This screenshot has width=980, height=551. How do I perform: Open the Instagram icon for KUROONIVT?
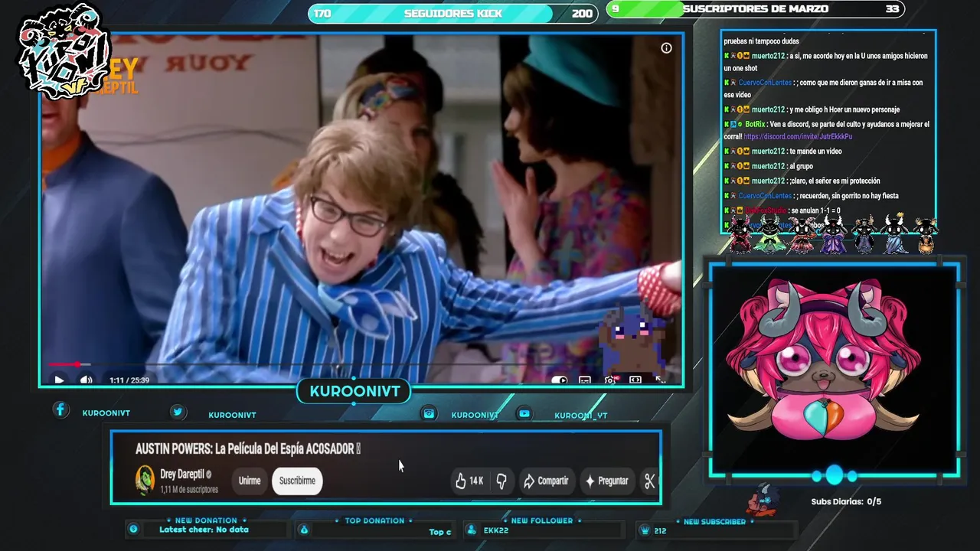(x=429, y=413)
